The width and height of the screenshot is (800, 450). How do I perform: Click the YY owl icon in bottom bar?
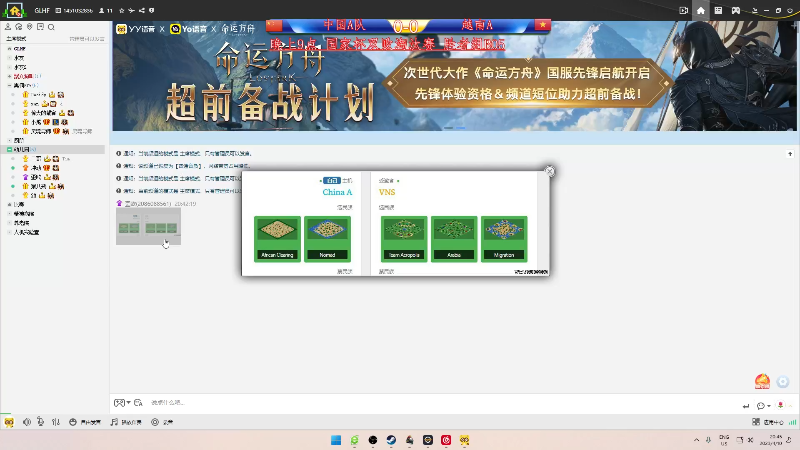pos(9,422)
